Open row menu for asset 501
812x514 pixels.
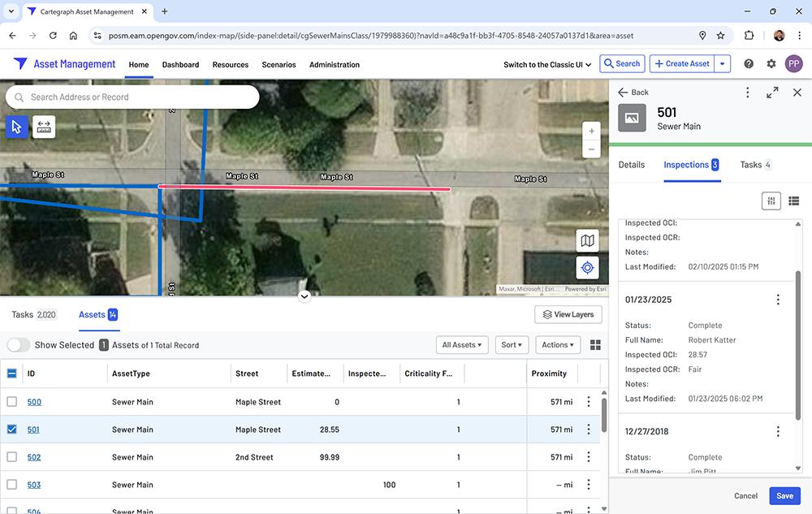click(x=588, y=429)
